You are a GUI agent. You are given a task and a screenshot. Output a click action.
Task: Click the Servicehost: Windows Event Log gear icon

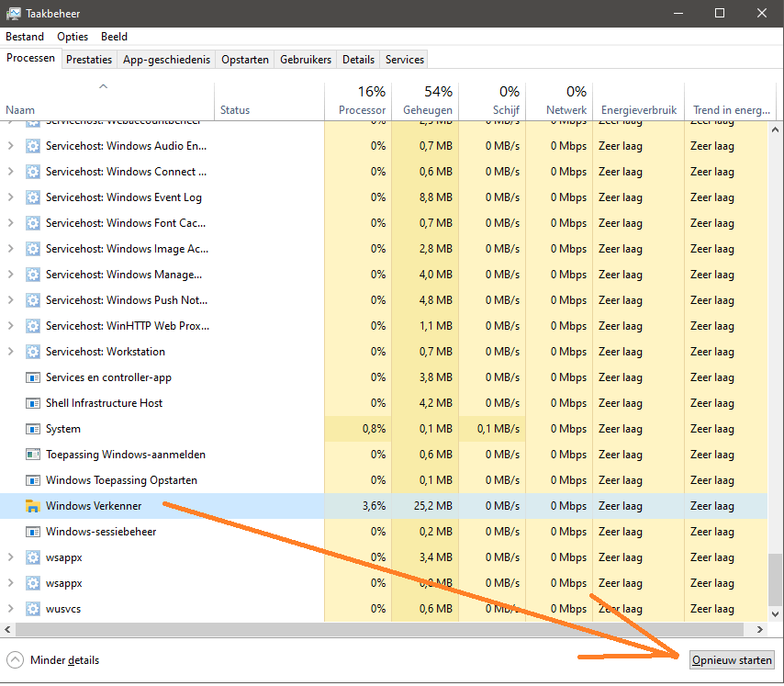pyautogui.click(x=32, y=197)
